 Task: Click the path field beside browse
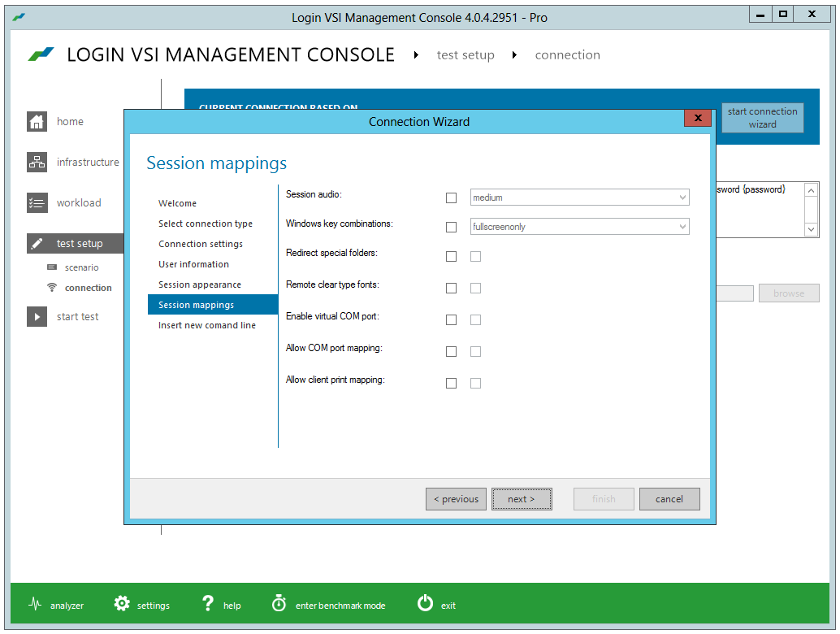coord(734,293)
